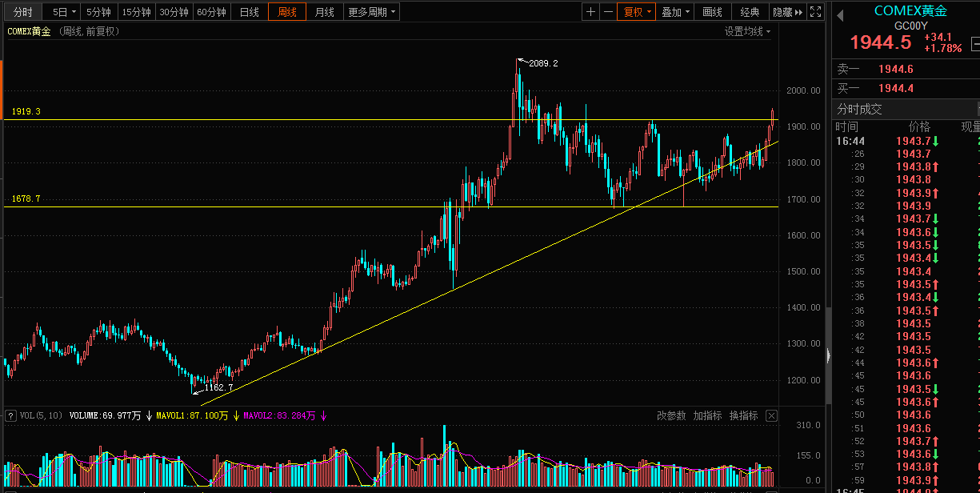Image resolution: width=980 pixels, height=493 pixels.
Task: Select the :38 tick row 1943.5
Action: 906,323
